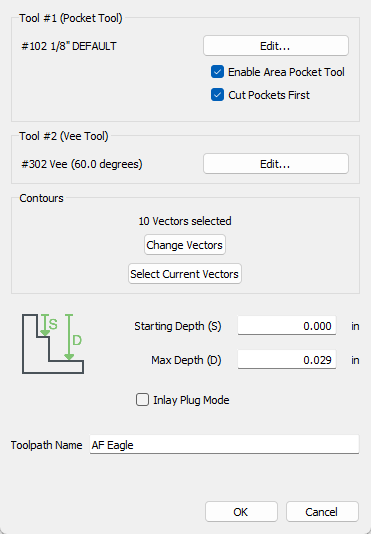Open Edit for the Pocket Tool
This screenshot has height=534, width=371.
point(276,46)
